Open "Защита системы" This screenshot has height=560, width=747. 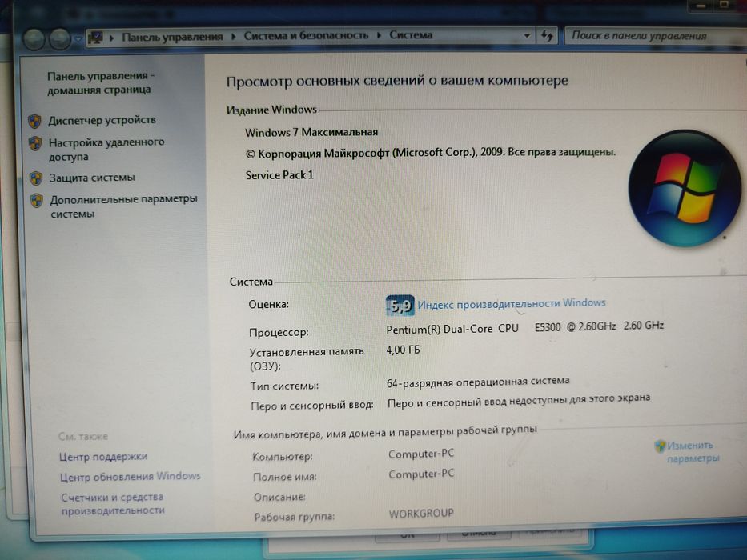coord(92,178)
